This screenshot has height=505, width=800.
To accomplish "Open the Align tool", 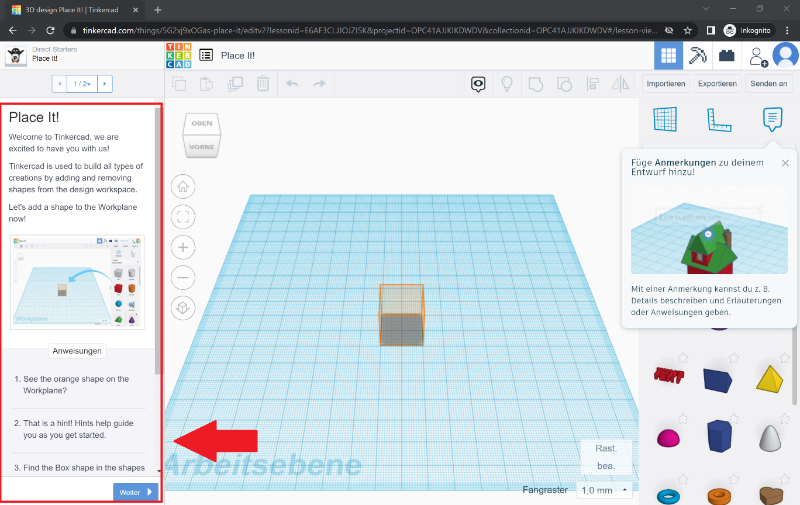I will [x=592, y=84].
